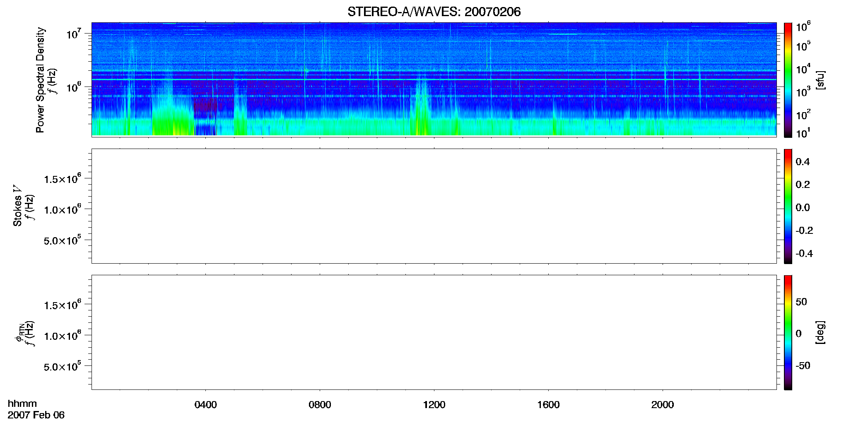Click the sfu power colorbar
Viewport: 868px width, 447px height.
(788, 80)
